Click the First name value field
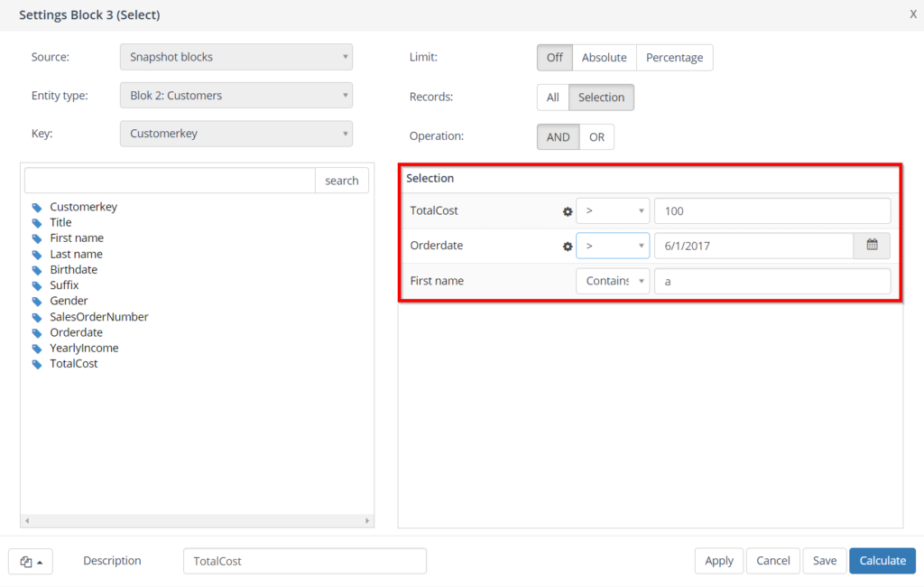924x587 pixels. tap(772, 281)
